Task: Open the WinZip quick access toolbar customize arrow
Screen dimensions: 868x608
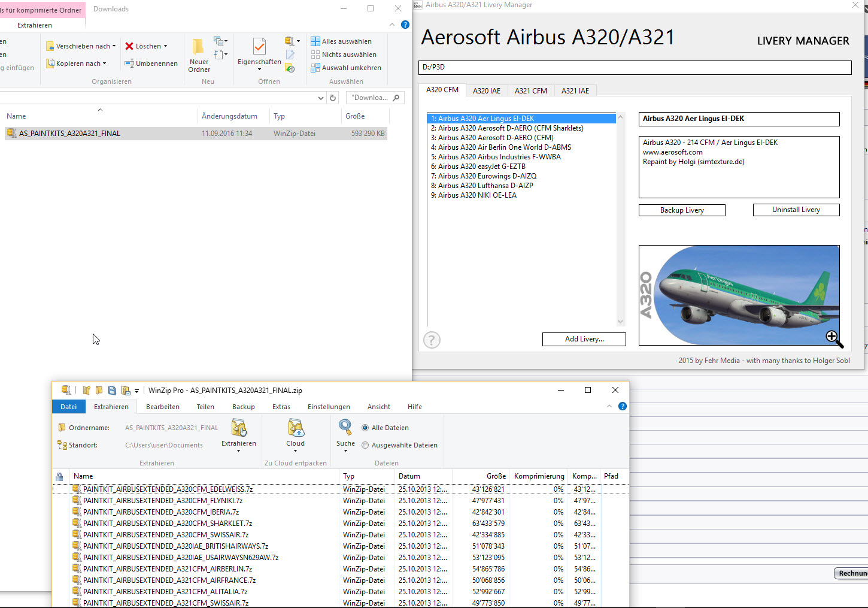Action: click(136, 391)
